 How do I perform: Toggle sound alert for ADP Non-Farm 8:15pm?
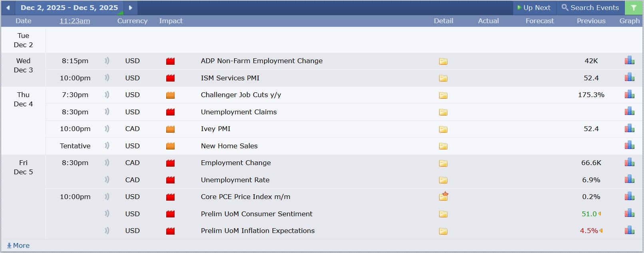(107, 61)
